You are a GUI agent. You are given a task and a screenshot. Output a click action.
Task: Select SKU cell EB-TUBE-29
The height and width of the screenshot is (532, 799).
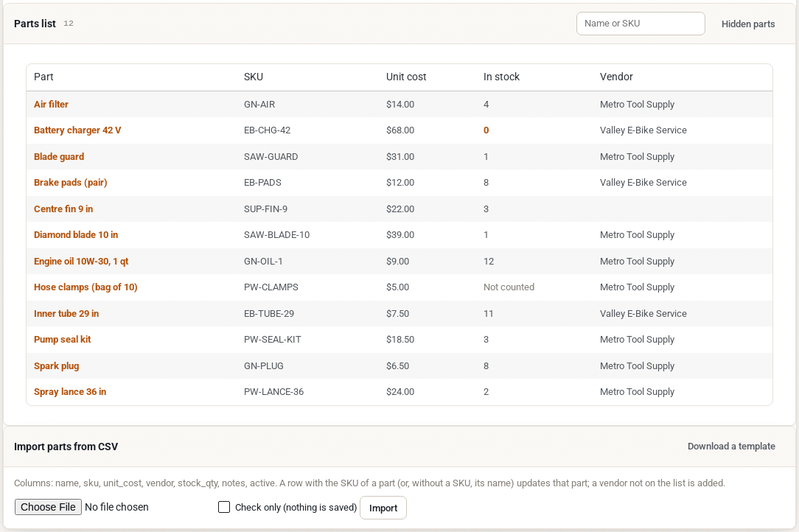(x=269, y=313)
